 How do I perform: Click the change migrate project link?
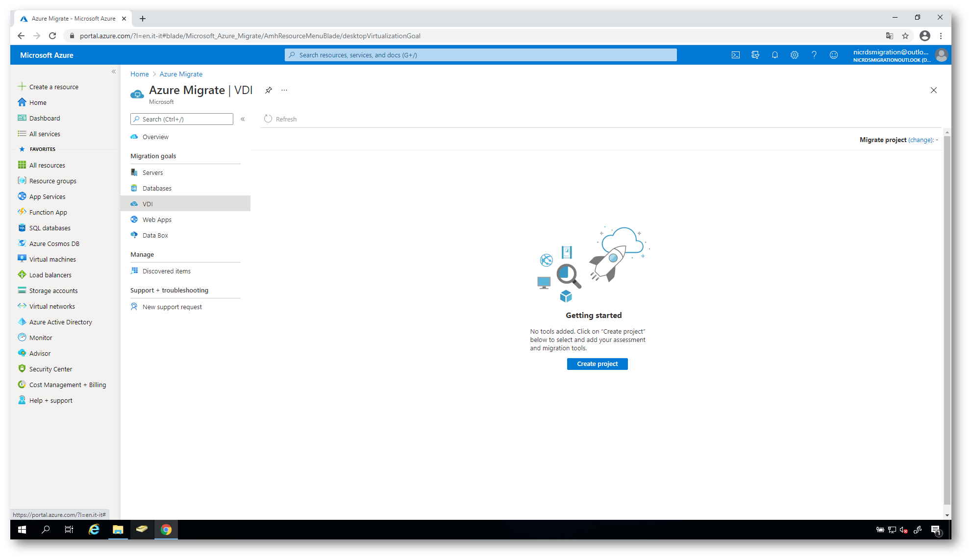[921, 140]
